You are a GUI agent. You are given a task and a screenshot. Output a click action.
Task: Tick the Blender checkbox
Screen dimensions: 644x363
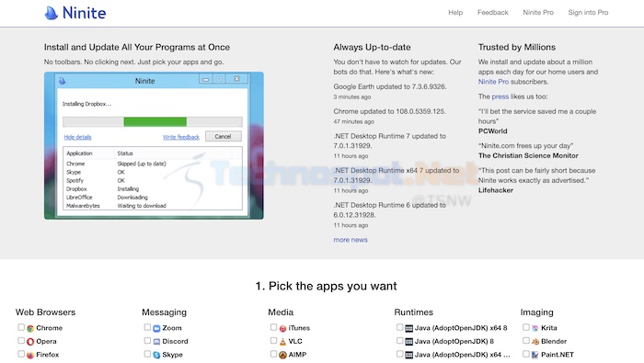(525, 340)
